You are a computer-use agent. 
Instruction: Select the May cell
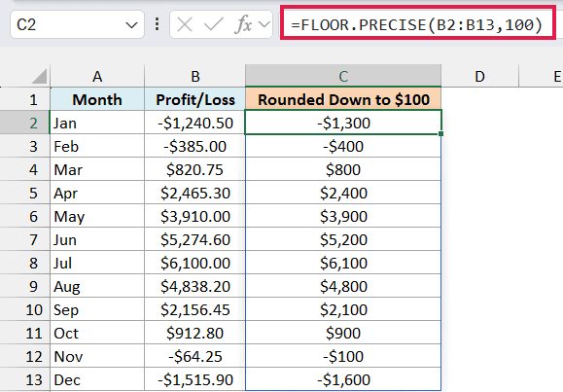tap(97, 216)
